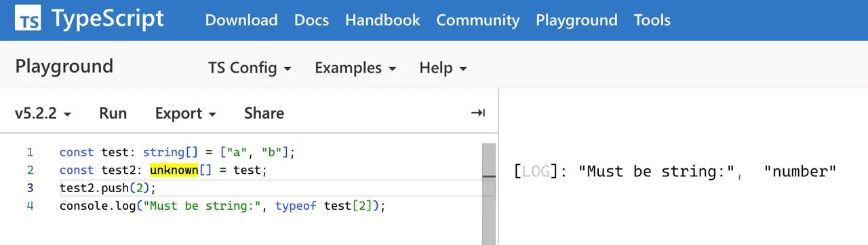
Task: Click the highlighted unknown keyword
Action: point(174,170)
